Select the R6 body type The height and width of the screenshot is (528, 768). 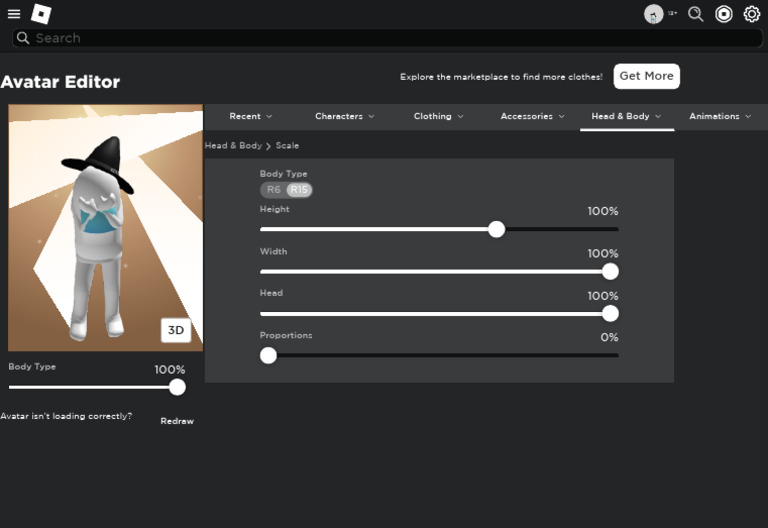pos(273,190)
